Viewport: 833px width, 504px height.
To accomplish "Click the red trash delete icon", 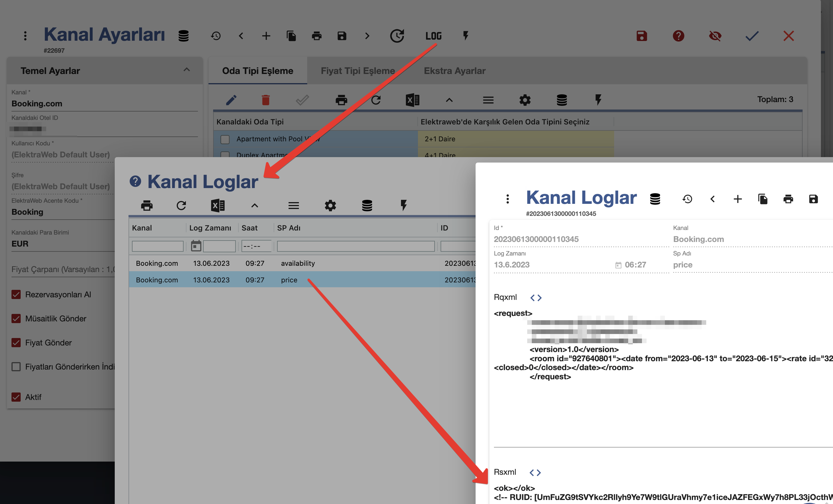I will point(266,100).
